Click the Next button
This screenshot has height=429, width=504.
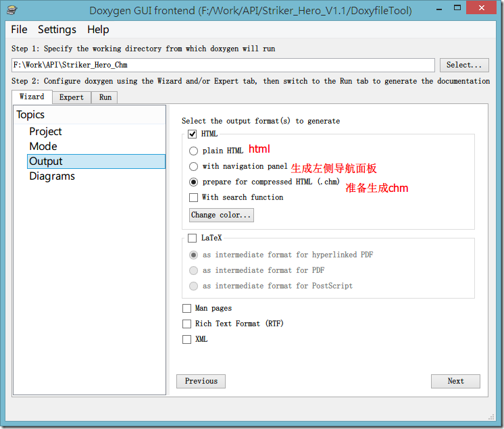tap(455, 381)
